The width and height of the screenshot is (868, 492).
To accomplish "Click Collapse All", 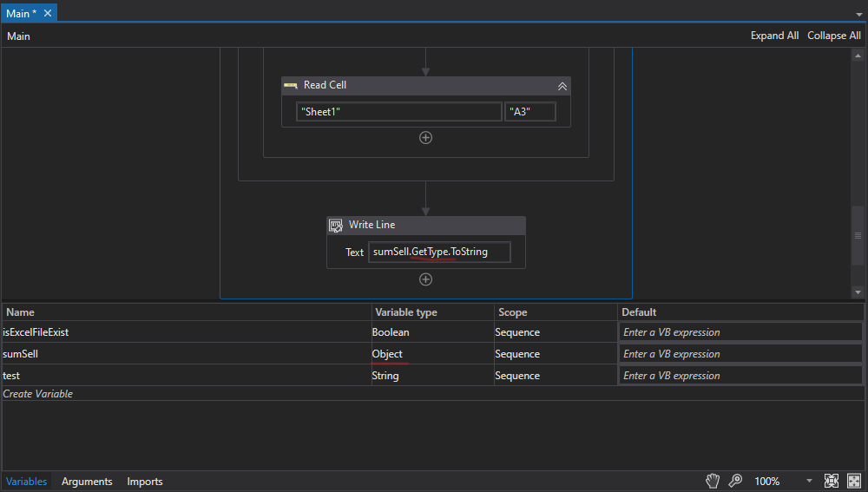I will [833, 36].
